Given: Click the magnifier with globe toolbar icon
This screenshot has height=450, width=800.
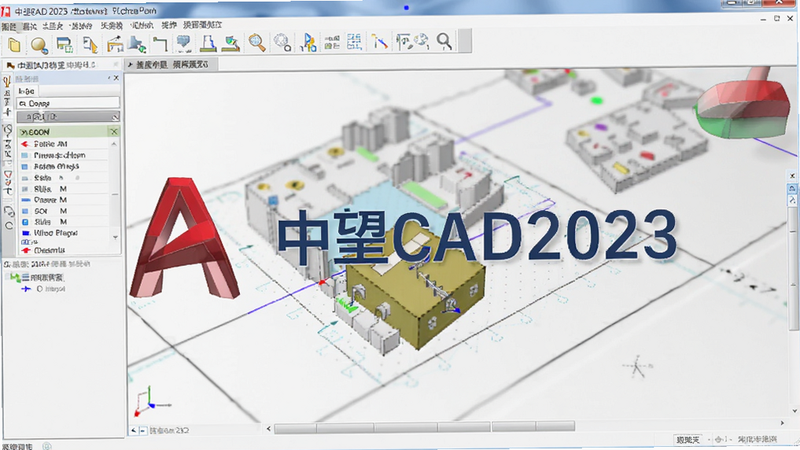Looking at the screenshot, I should point(39,45).
